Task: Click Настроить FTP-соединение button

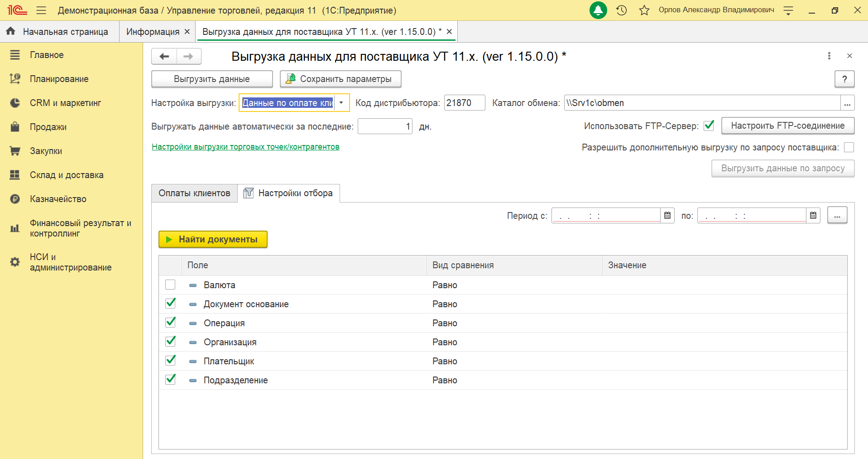Action: click(788, 126)
